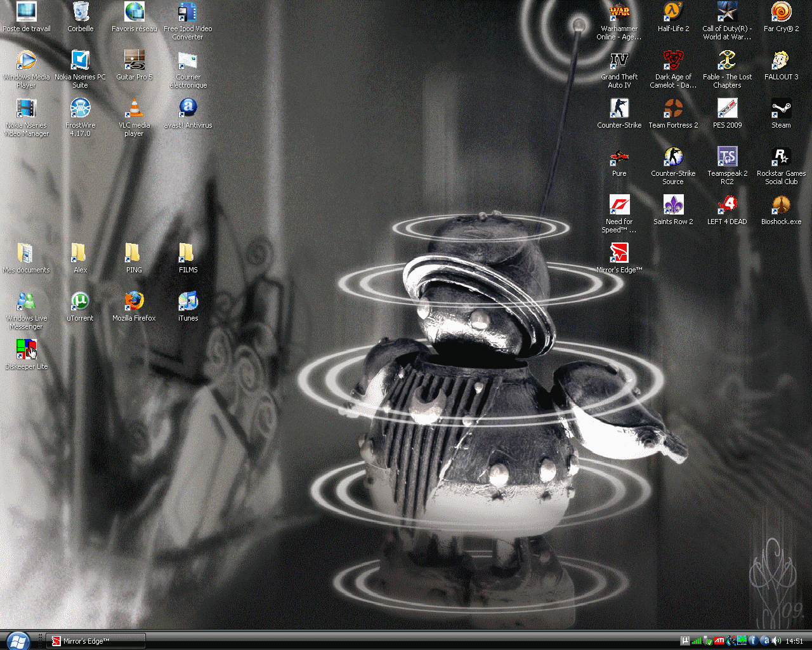This screenshot has height=650, width=812.
Task: Click the Mozilla Firefox shortcut
Action: pyautogui.click(x=134, y=302)
